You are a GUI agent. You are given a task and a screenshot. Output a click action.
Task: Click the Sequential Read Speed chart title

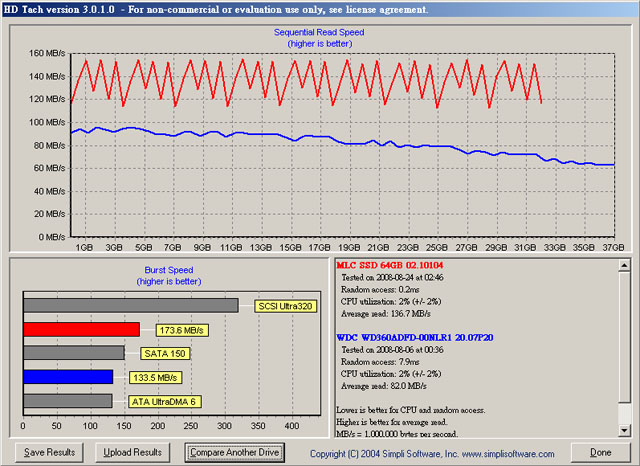tap(319, 32)
